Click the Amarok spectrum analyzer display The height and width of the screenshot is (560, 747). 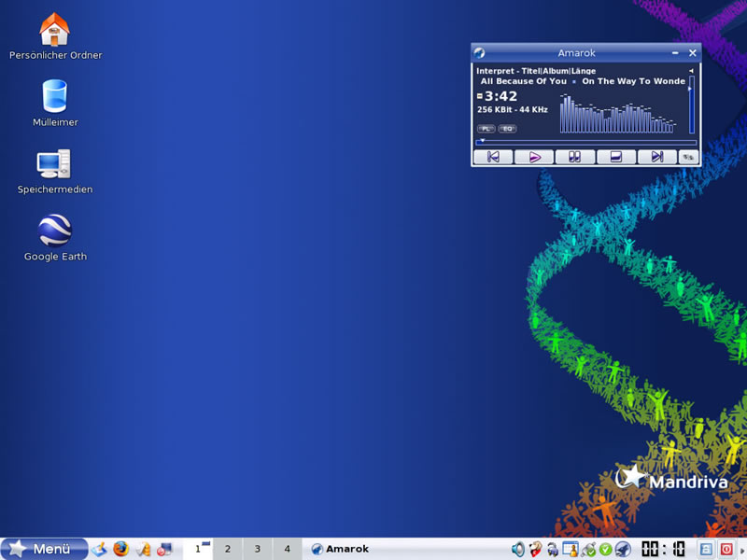(x=618, y=114)
